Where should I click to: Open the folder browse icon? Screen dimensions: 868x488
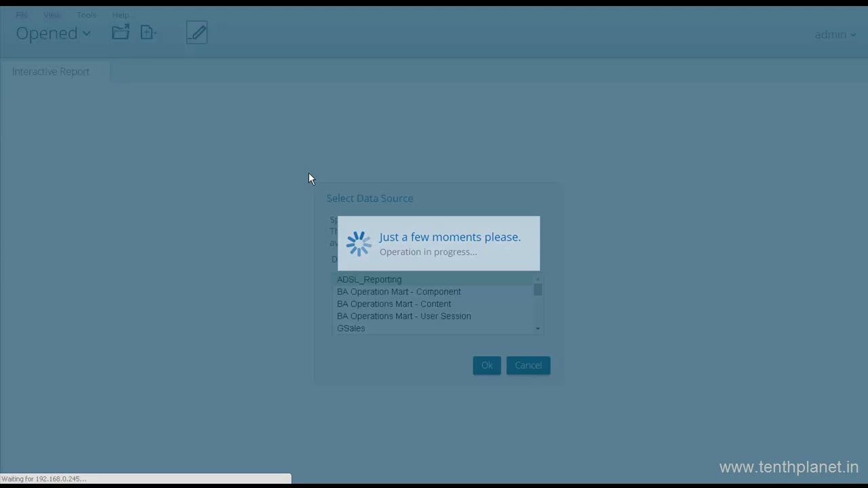121,32
